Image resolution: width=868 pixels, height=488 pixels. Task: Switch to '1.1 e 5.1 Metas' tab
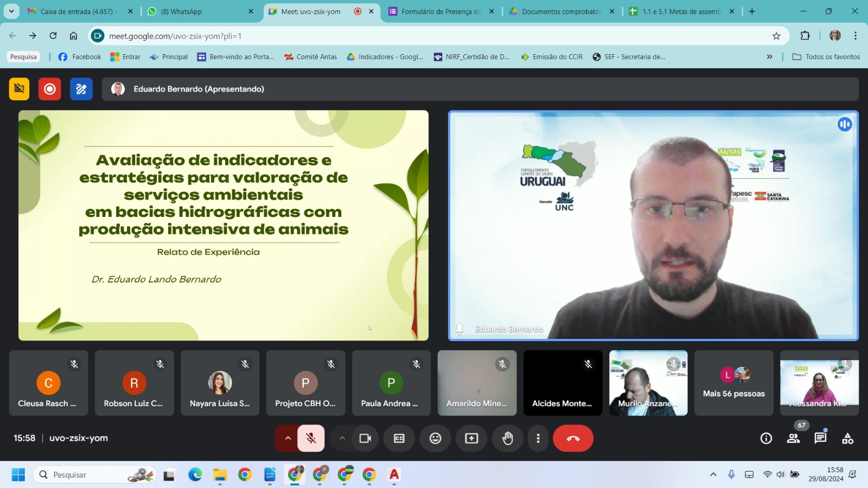[681, 11]
